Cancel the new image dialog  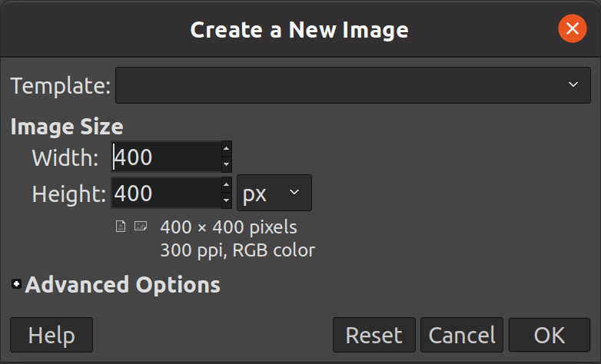(x=462, y=335)
